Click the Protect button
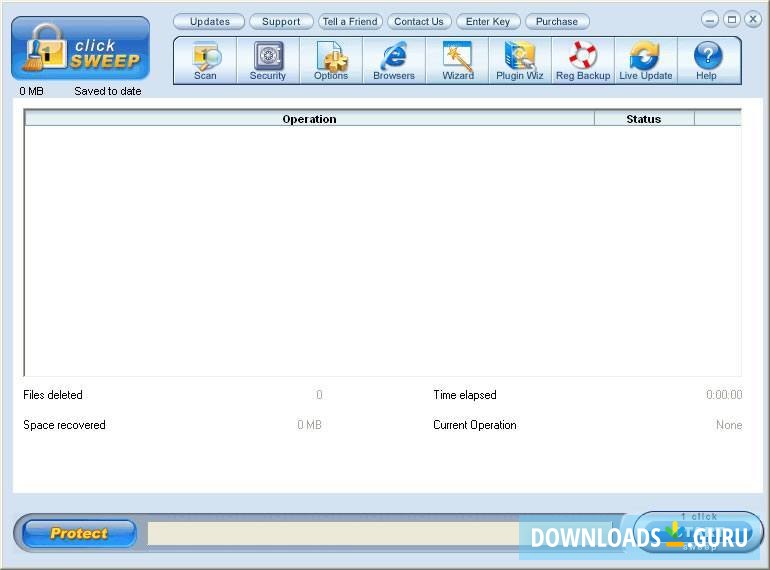The image size is (770, 570). point(79,533)
